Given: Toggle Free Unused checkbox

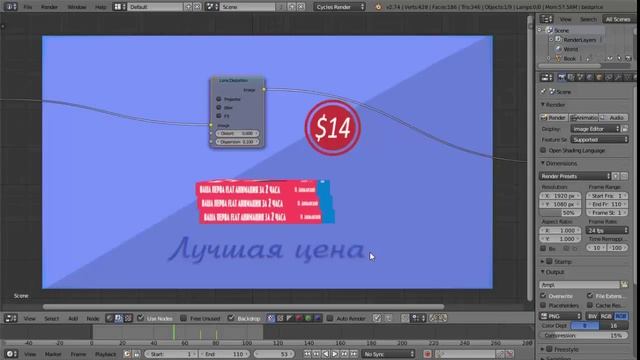Looking at the screenshot, I should [x=183, y=318].
